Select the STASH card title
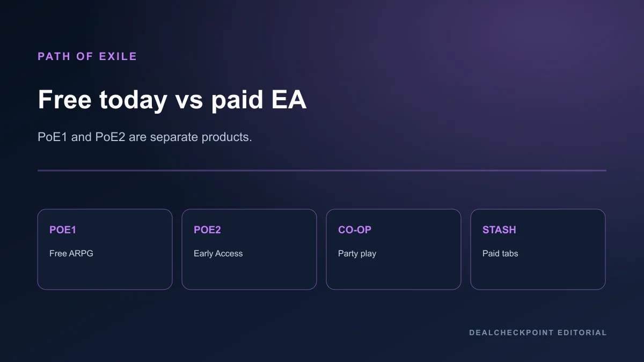 click(x=499, y=230)
